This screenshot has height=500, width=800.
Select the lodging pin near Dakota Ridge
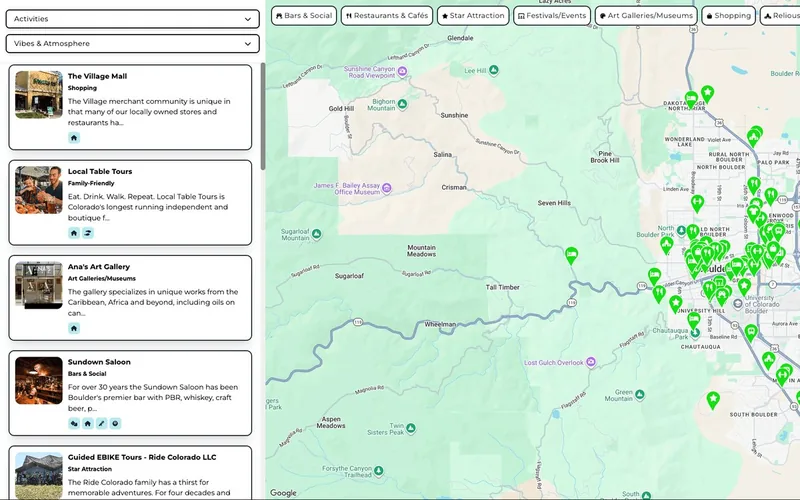pos(691,99)
